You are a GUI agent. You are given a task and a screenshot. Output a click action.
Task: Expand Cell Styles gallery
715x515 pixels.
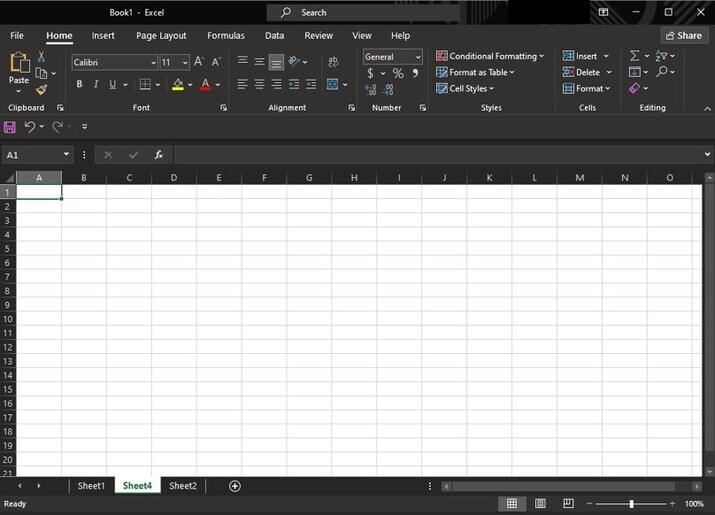(465, 88)
